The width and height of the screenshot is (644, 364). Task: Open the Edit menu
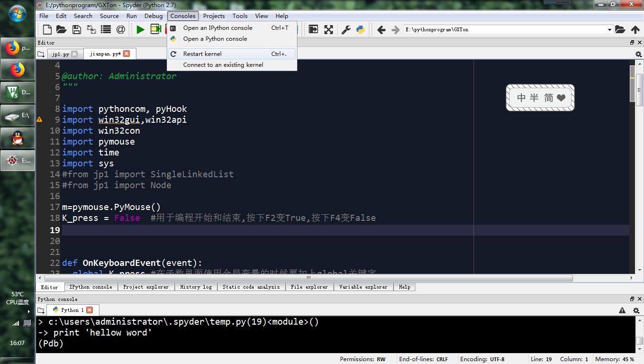point(61,16)
